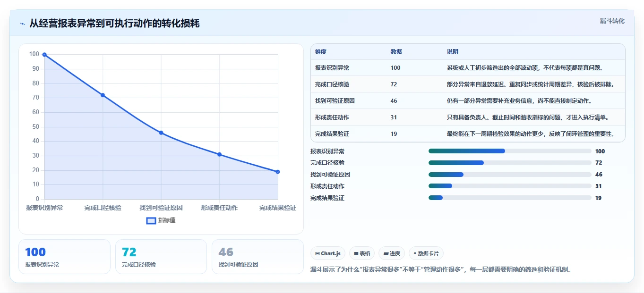
Task: Click the chart data point at value 72
Action: point(103,95)
